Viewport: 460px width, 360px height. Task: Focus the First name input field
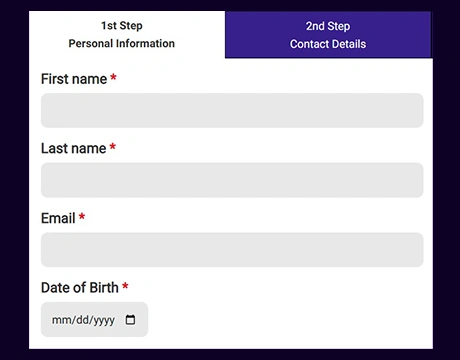pyautogui.click(x=232, y=110)
